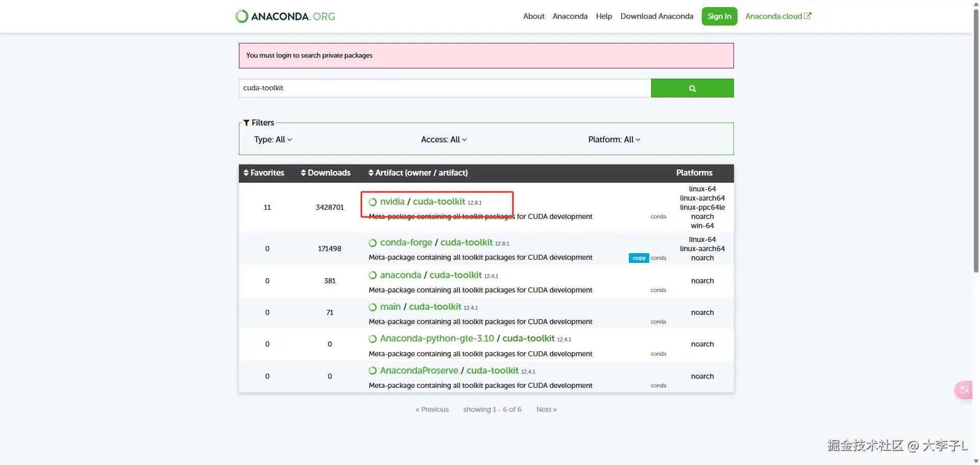Sort by Artifact (owner / artifact) header
The width and height of the screenshot is (980, 465).
pyautogui.click(x=418, y=173)
